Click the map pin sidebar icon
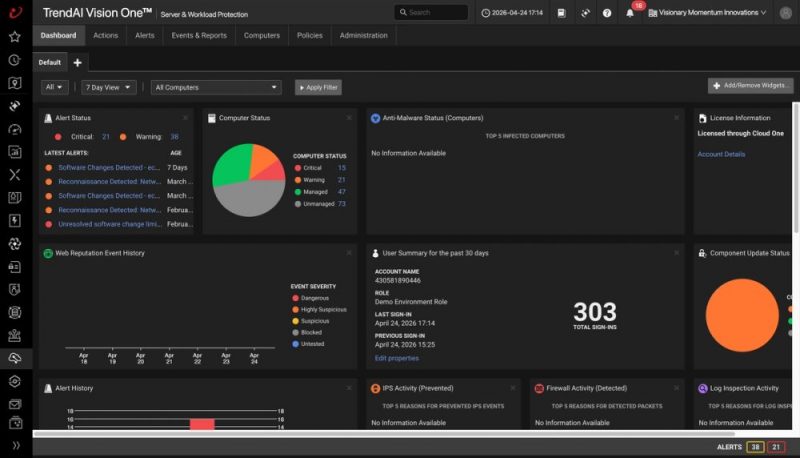Image resolution: width=800 pixels, height=458 pixels. point(15,83)
